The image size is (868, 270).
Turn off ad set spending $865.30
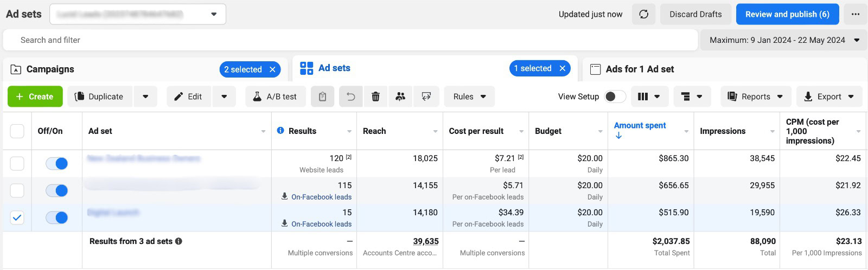(x=56, y=164)
